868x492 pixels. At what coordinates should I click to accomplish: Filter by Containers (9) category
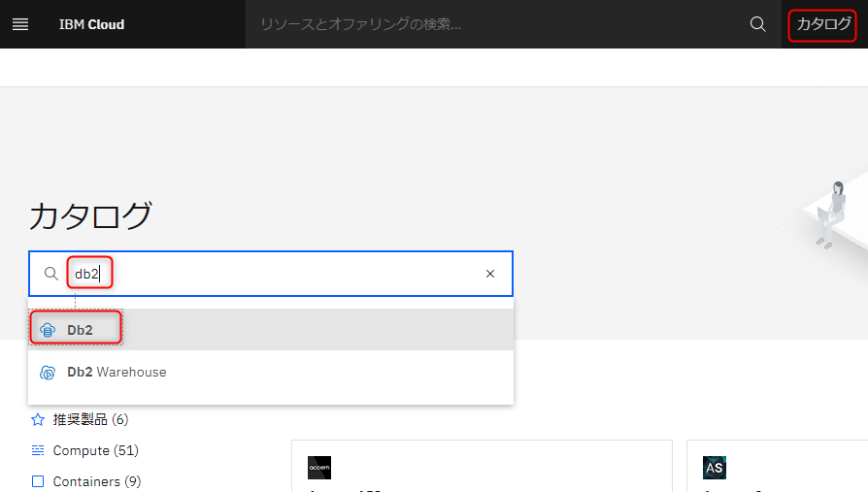pos(97,481)
